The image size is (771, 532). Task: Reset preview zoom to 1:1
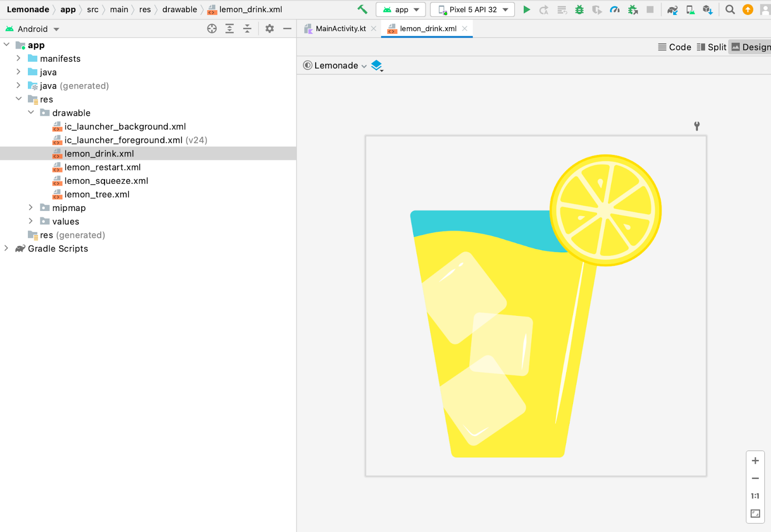click(755, 496)
